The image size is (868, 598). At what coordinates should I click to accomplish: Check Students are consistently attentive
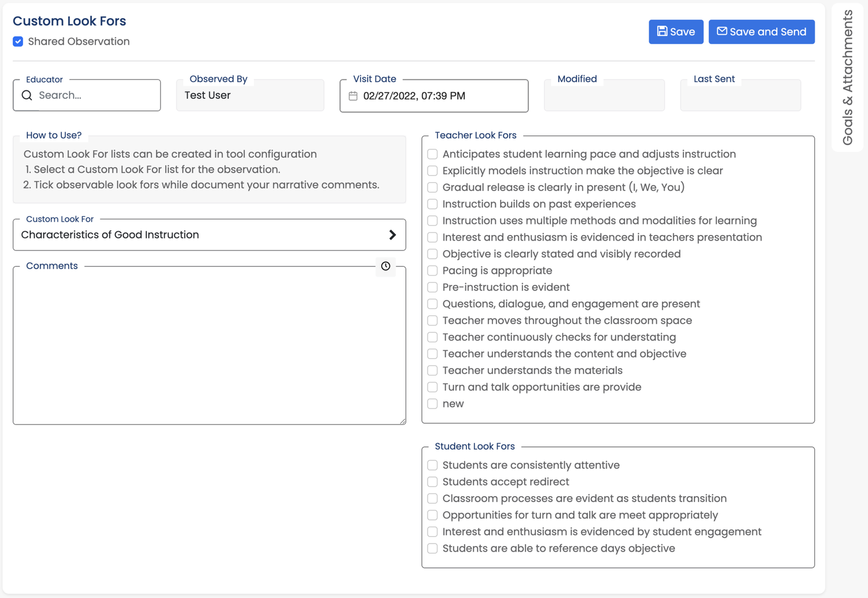point(432,465)
